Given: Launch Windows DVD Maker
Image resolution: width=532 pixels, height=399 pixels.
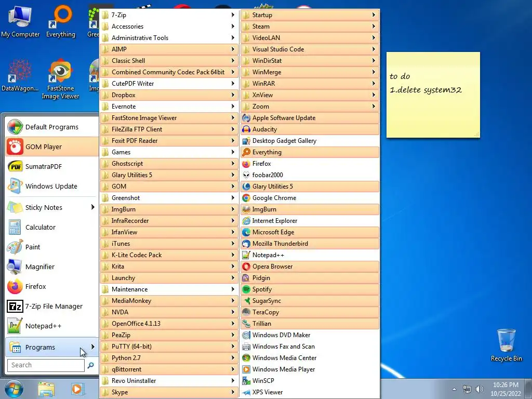Looking at the screenshot, I should tap(310, 335).
